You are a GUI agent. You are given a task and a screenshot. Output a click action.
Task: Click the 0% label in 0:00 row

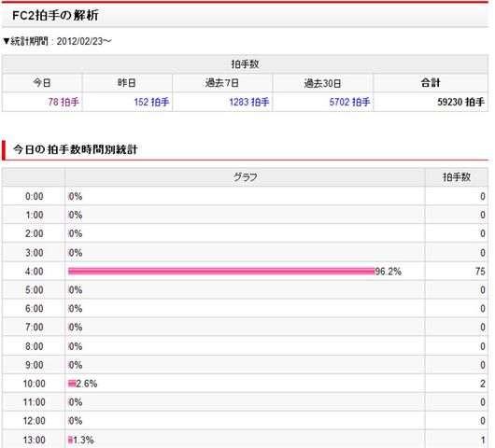(x=76, y=197)
